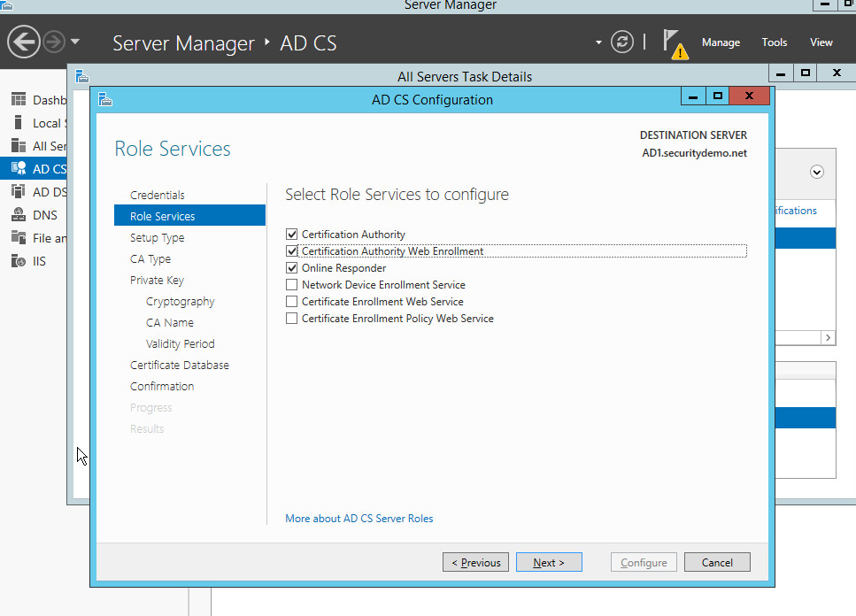Minimize the All Servers Task Details window
This screenshot has width=856, height=616.
[x=781, y=73]
